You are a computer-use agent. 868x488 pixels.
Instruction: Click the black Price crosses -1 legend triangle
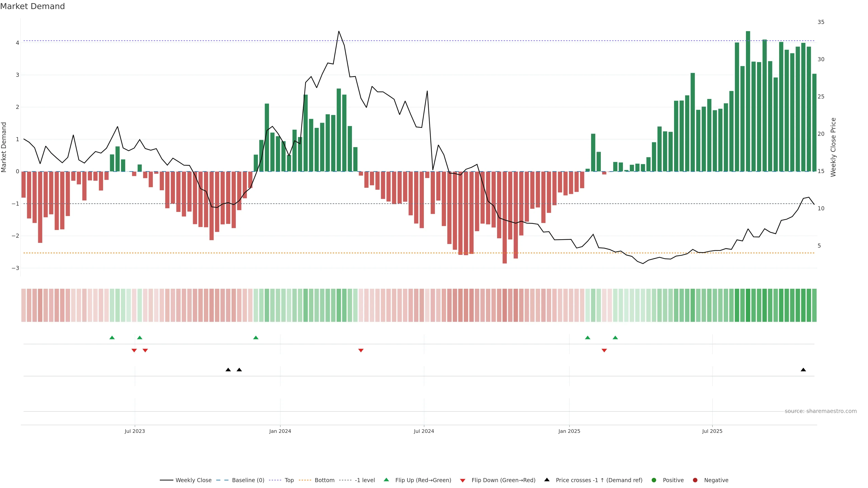coord(547,480)
